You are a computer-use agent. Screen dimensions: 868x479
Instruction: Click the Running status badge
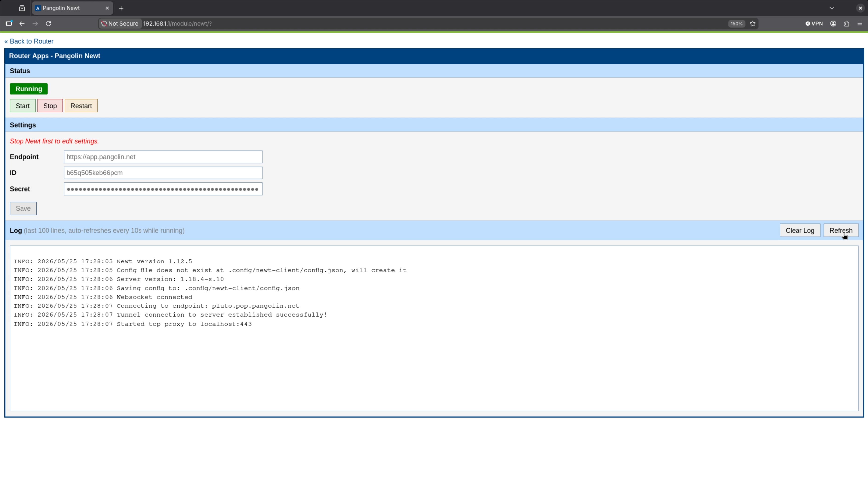tap(29, 89)
